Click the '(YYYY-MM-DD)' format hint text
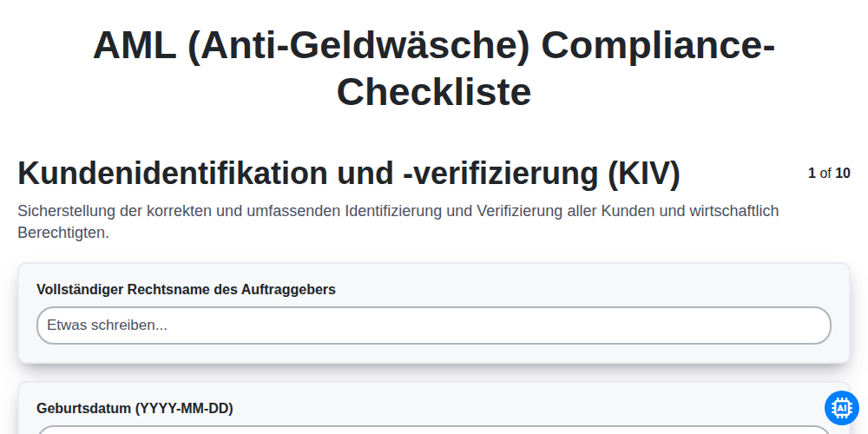 click(184, 409)
